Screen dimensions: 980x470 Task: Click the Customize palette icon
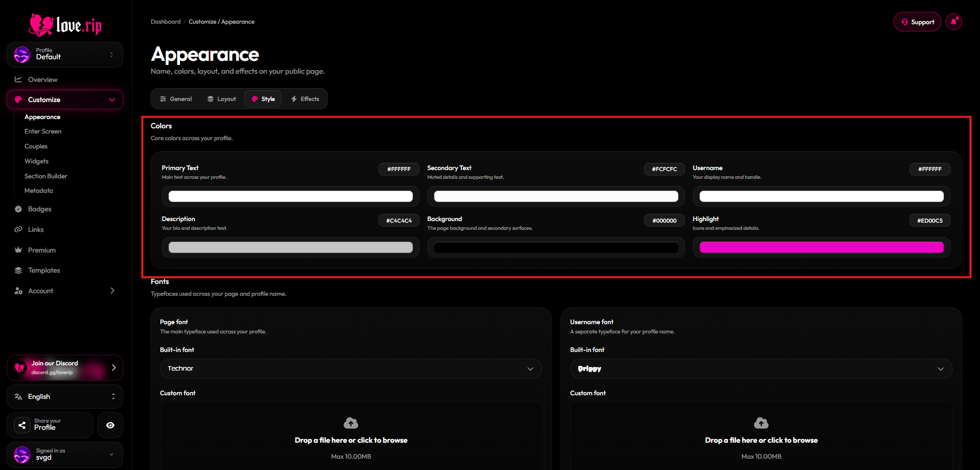click(19, 99)
